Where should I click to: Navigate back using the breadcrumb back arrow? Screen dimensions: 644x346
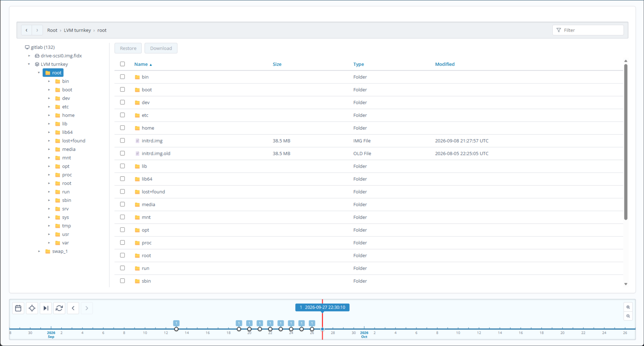pyautogui.click(x=26, y=30)
